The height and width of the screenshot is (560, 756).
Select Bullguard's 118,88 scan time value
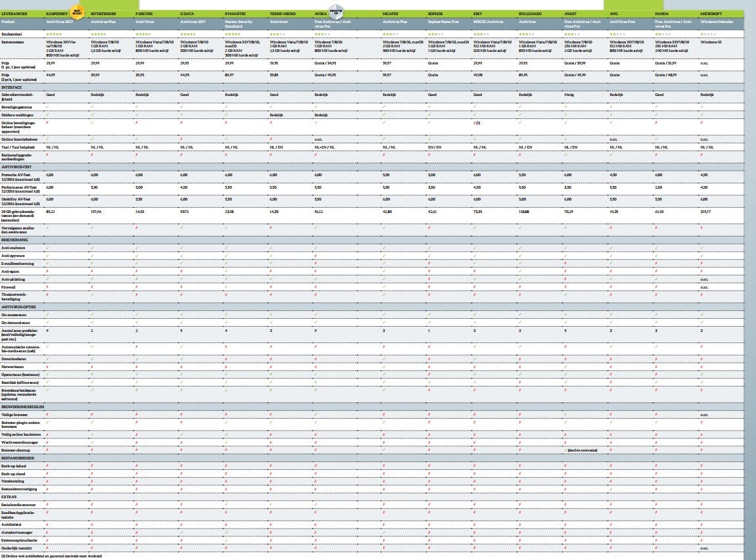[524, 211]
